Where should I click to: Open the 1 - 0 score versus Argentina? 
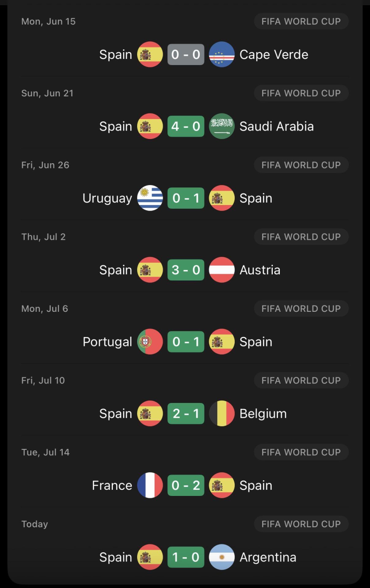click(186, 557)
